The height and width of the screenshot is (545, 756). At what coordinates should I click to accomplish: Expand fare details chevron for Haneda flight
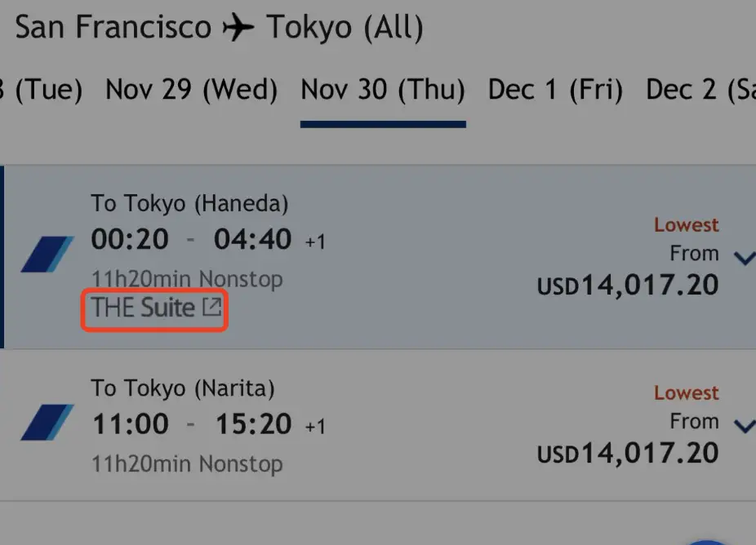click(x=745, y=258)
